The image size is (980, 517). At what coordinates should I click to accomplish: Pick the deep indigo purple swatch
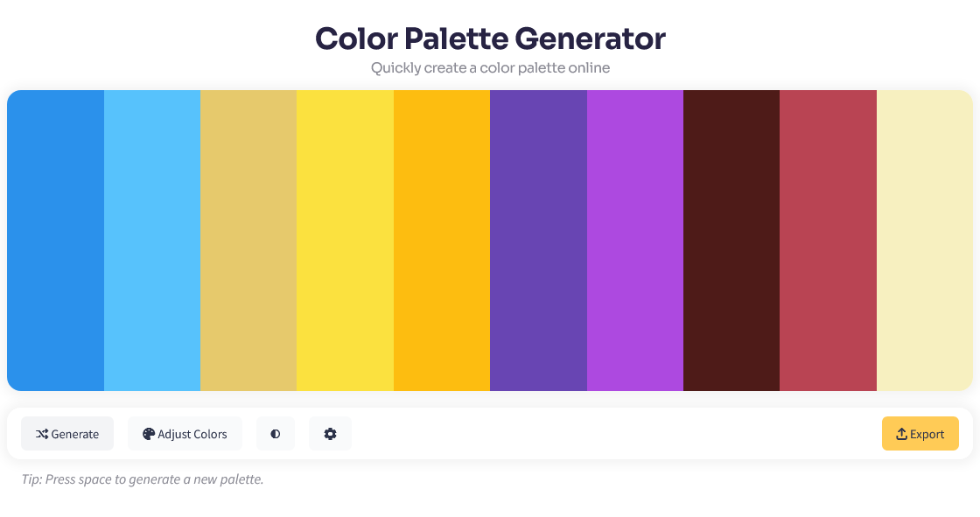click(538, 241)
